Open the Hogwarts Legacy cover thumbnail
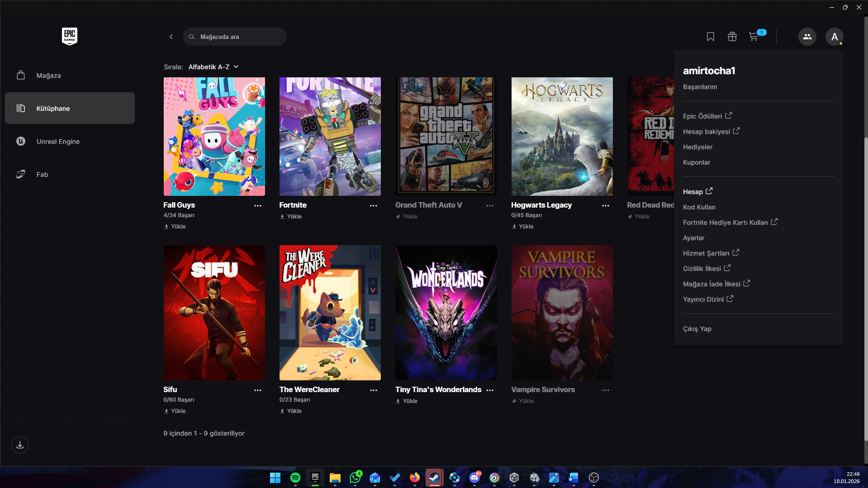The height and width of the screenshot is (488, 868). 562,137
